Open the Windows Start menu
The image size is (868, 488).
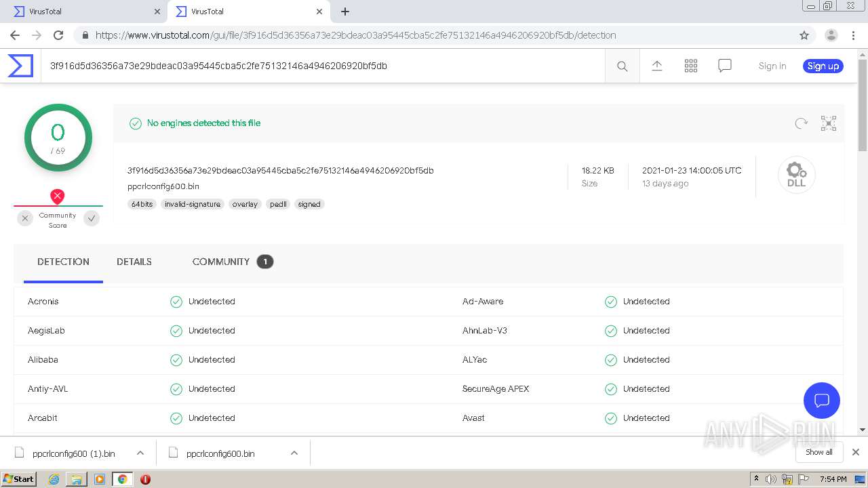point(18,479)
